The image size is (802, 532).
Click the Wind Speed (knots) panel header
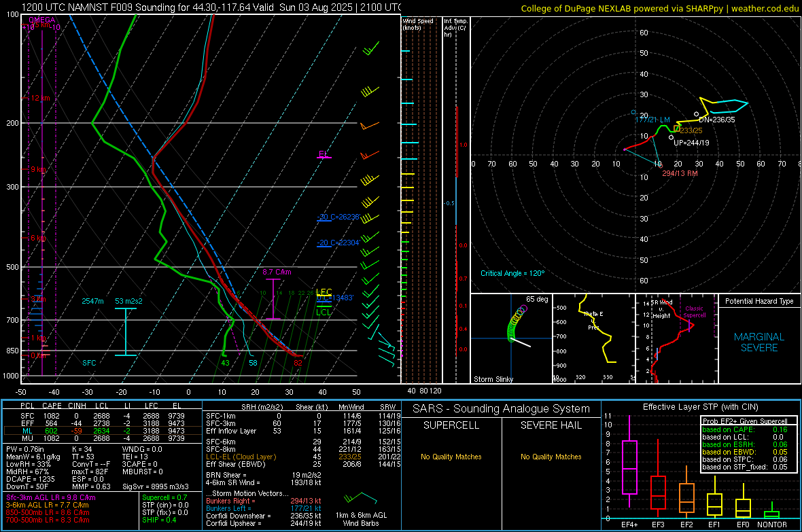(418, 24)
